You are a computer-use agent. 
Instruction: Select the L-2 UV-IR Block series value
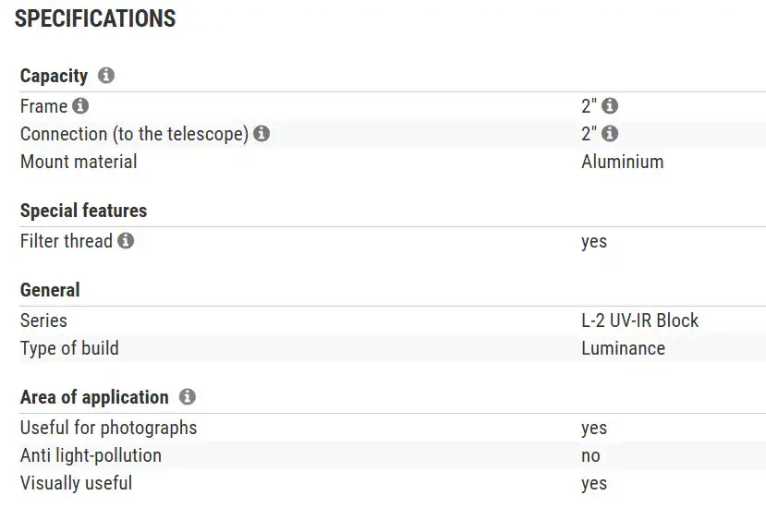(x=639, y=320)
